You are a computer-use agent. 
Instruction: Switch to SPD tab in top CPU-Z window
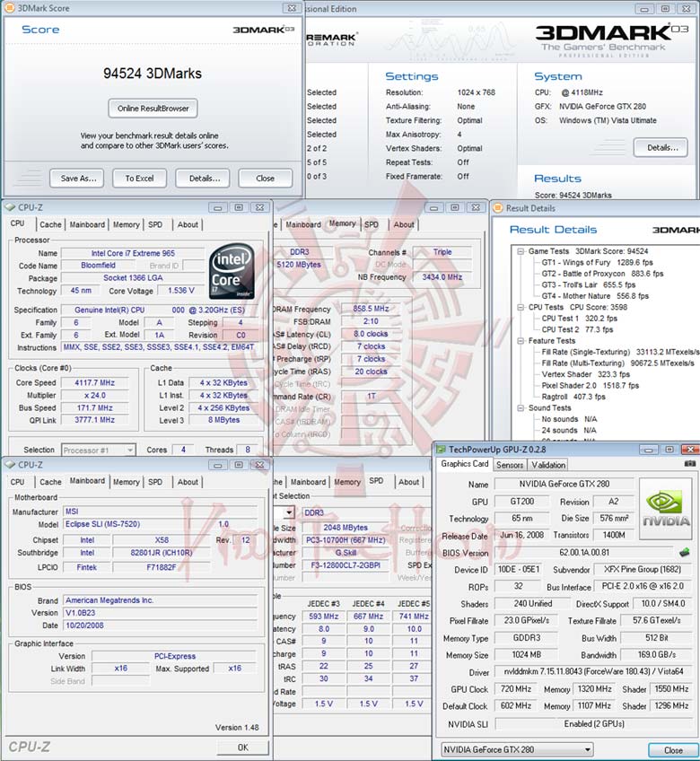point(155,224)
